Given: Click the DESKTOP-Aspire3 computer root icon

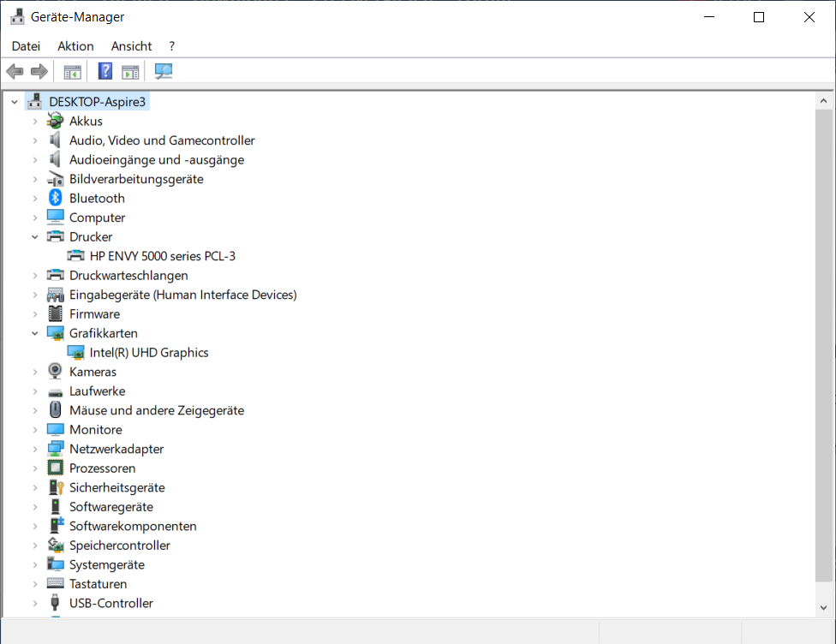Looking at the screenshot, I should click(35, 101).
